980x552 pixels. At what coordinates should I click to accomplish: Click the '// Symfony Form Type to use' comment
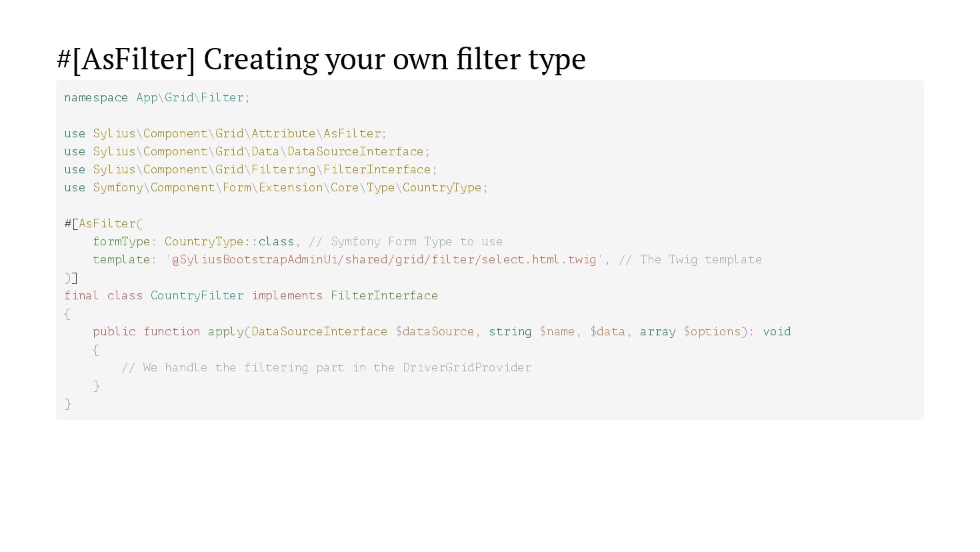(405, 241)
